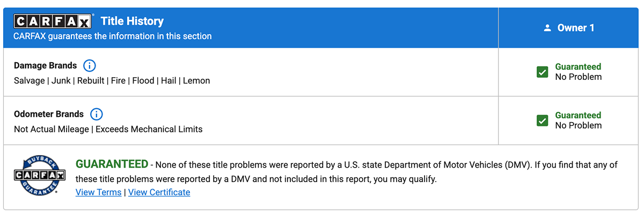This screenshot has height=218, width=644.
Task: Click the CARFAX logo in the header
Action: [54, 21]
